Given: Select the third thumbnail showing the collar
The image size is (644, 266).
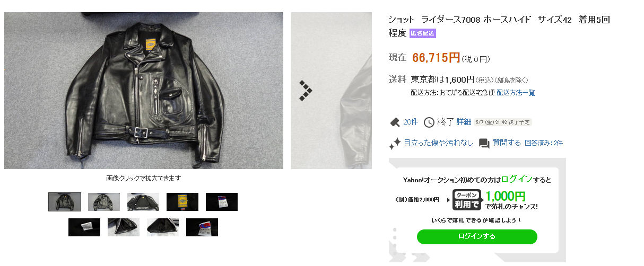Looking at the screenshot, I should click(143, 202).
